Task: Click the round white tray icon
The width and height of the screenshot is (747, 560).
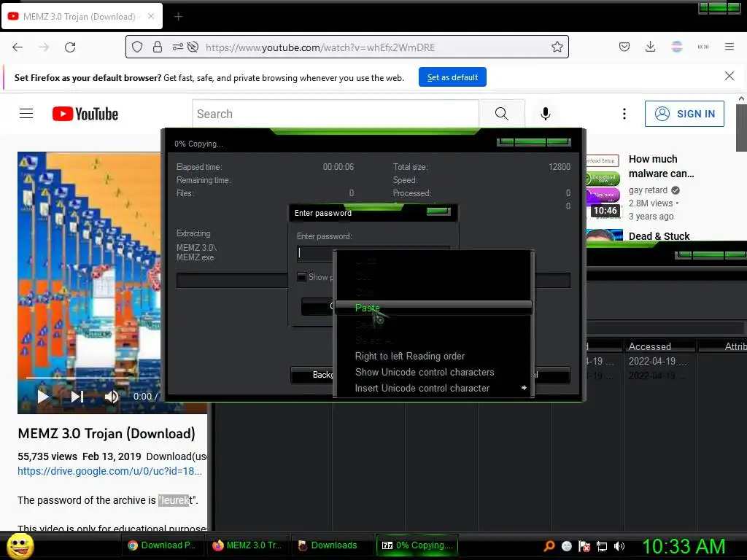Action: [x=566, y=546]
